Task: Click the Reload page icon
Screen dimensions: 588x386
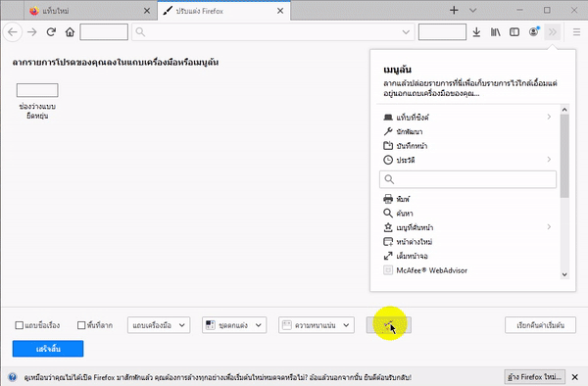Action: (x=51, y=32)
